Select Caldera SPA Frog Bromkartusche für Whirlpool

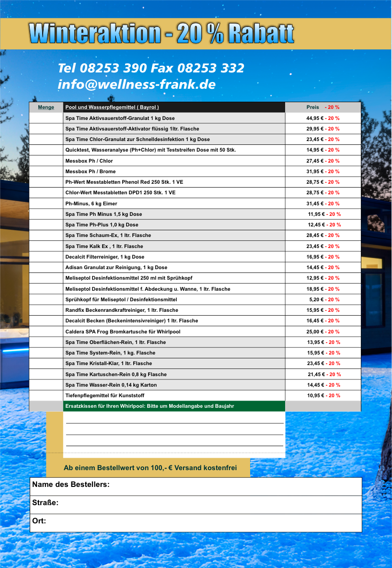[x=123, y=332]
